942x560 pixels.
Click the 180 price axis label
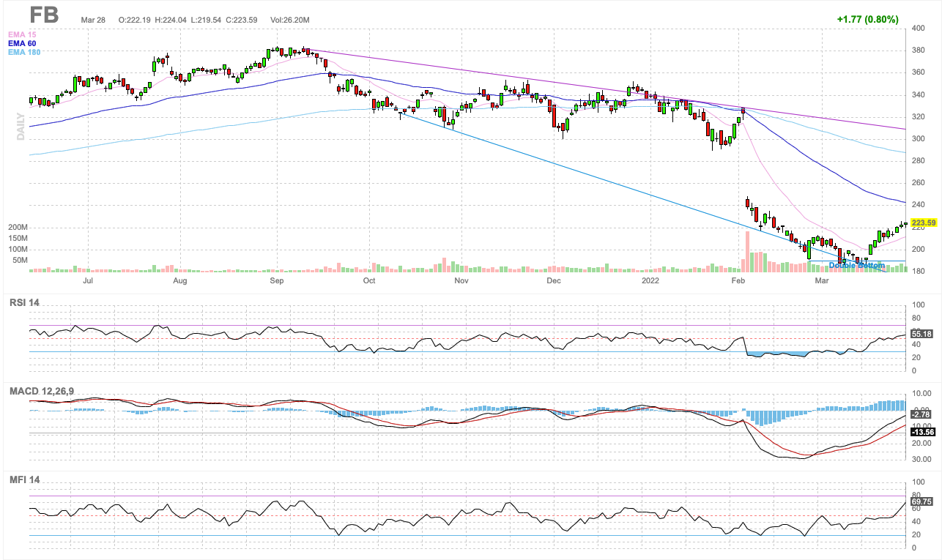pos(919,272)
